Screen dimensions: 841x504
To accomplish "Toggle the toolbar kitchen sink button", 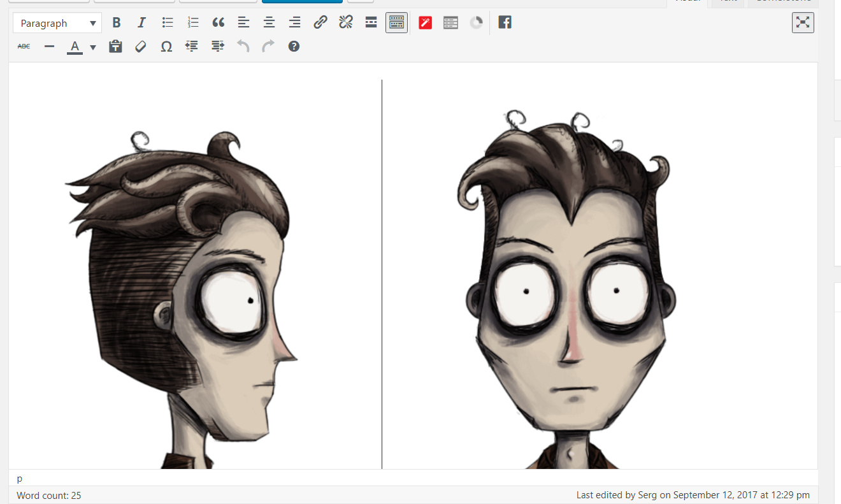I will pyautogui.click(x=396, y=23).
